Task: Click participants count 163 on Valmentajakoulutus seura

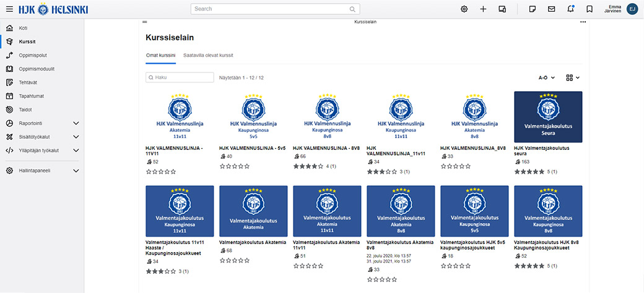Action: tap(522, 162)
